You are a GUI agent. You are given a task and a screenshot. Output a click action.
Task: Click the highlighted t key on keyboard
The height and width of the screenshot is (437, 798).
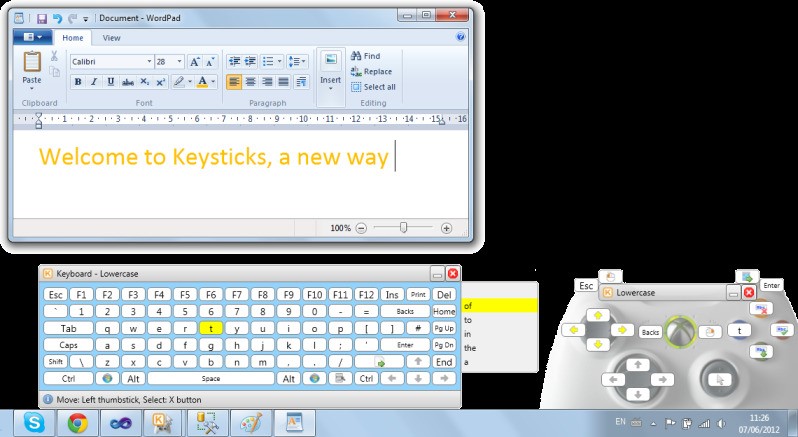[x=211, y=328]
